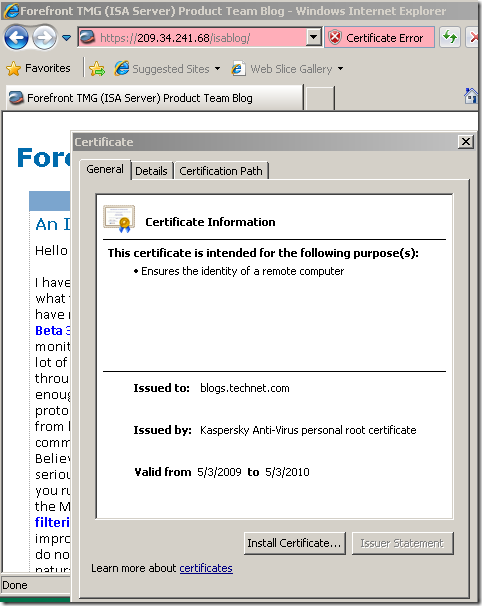The width and height of the screenshot is (482, 606).
Task: Switch to the Details tab
Action: (x=151, y=171)
